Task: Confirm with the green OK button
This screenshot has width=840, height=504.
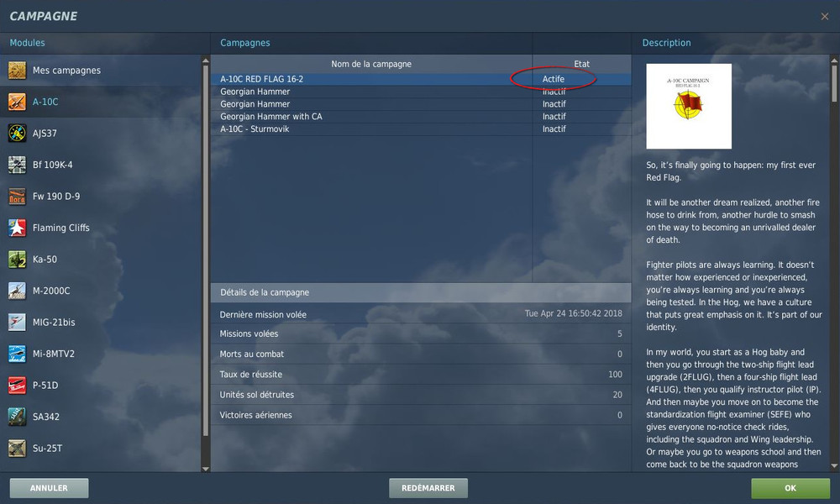Action: coord(790,488)
